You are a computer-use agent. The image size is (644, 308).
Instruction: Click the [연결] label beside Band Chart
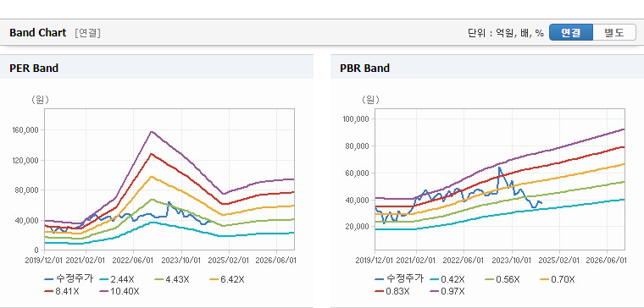coord(87,33)
